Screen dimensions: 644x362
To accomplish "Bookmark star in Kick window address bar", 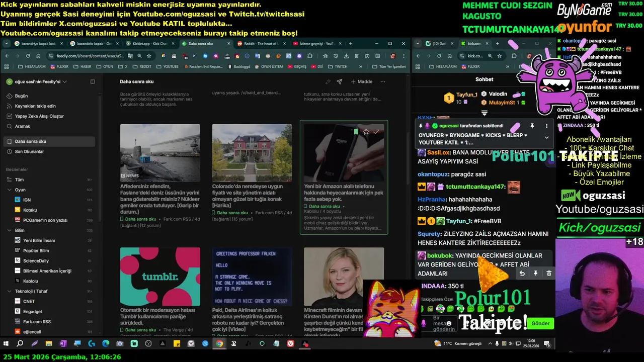I will point(499,56).
